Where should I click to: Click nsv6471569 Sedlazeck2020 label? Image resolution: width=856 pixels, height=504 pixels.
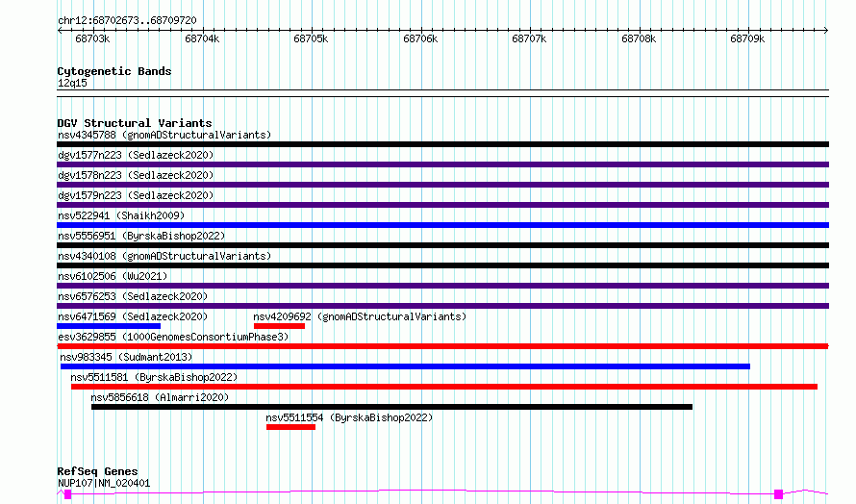click(x=133, y=316)
